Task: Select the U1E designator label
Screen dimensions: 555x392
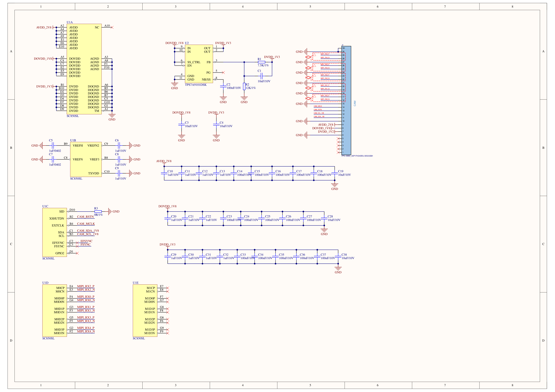Action: point(136,283)
